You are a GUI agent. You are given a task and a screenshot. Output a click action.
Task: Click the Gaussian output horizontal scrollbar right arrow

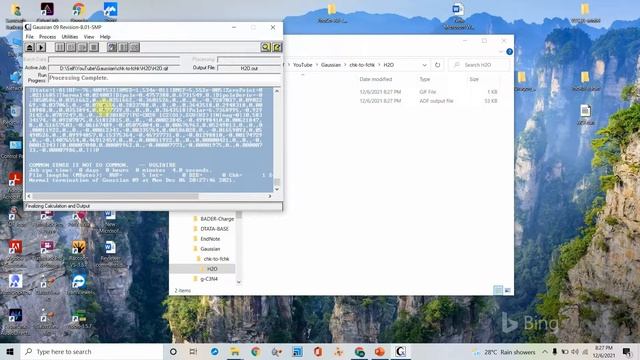[x=270, y=196]
